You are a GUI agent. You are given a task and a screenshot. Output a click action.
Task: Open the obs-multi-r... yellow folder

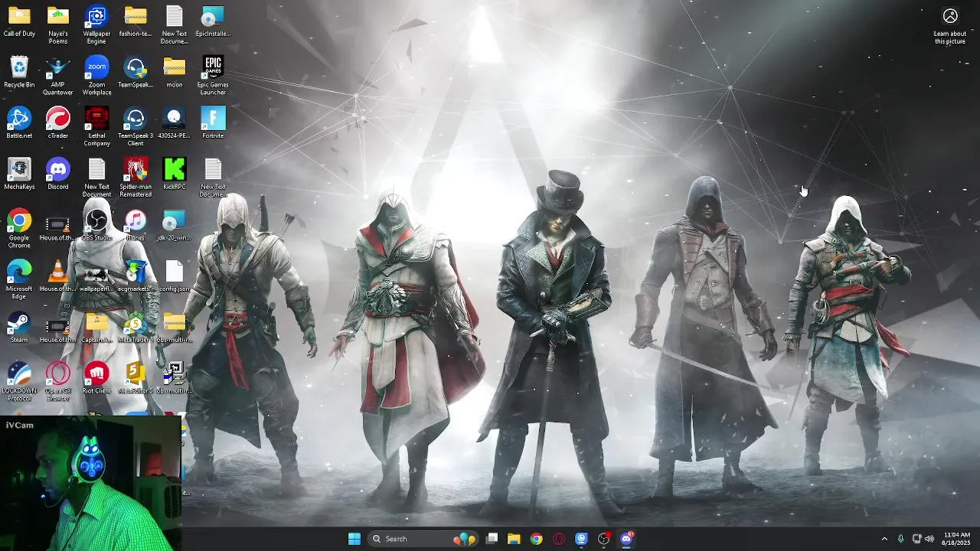175,328
